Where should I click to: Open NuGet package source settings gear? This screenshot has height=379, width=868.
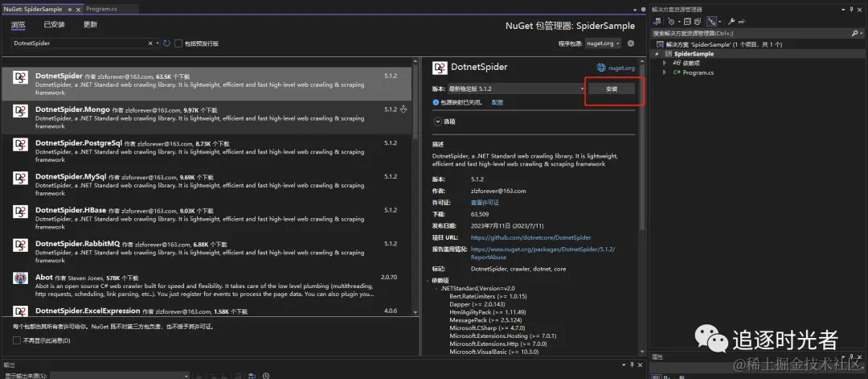[631, 43]
